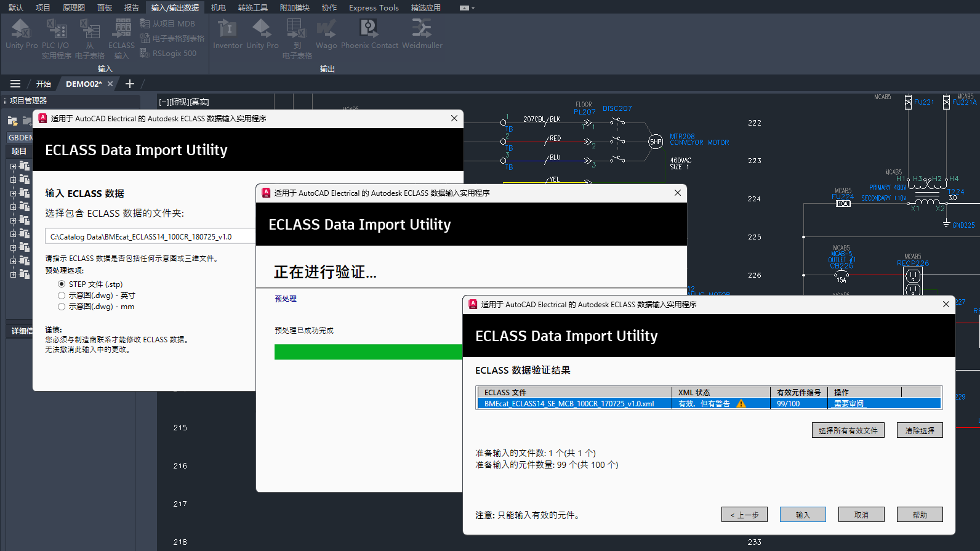
Task: Click the warning triangle in XML 状态 cell
Action: click(741, 404)
